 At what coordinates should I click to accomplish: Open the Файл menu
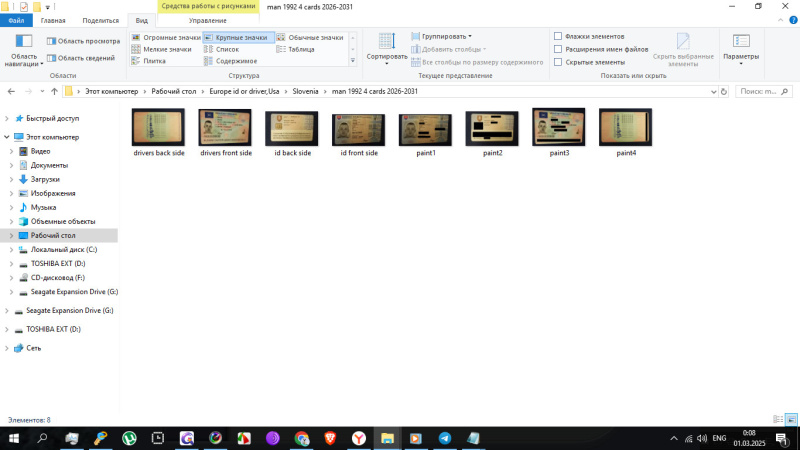16,20
